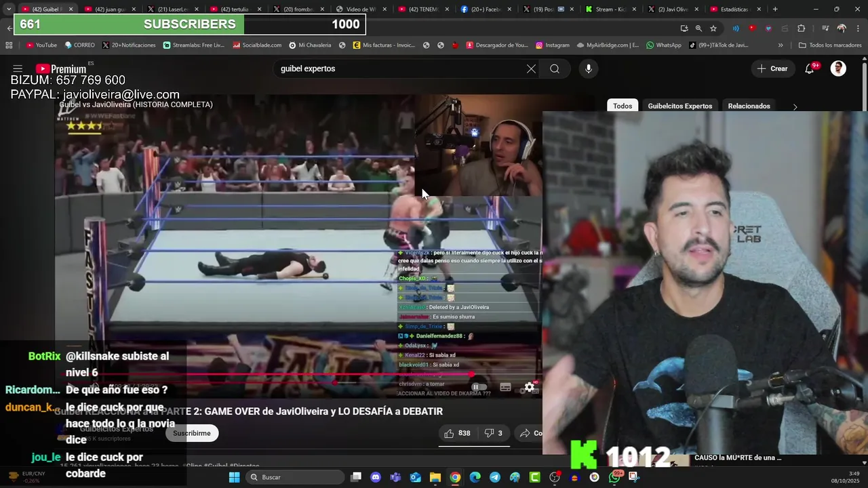Viewport: 868px width, 488px height.
Task: Select the Guibelcitos Expertos chip
Action: coord(679,106)
